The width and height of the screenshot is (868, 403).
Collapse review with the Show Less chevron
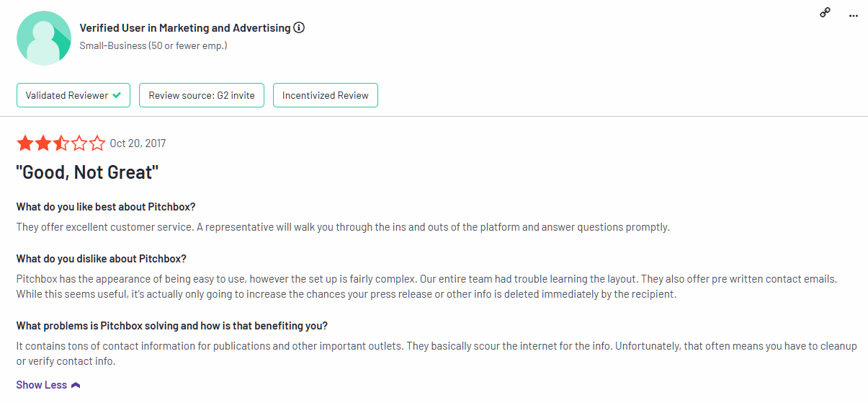coord(76,385)
